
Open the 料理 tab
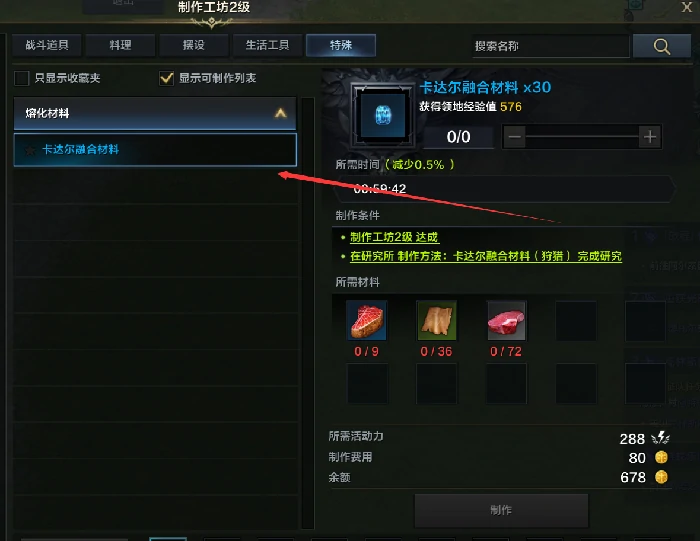coord(121,45)
